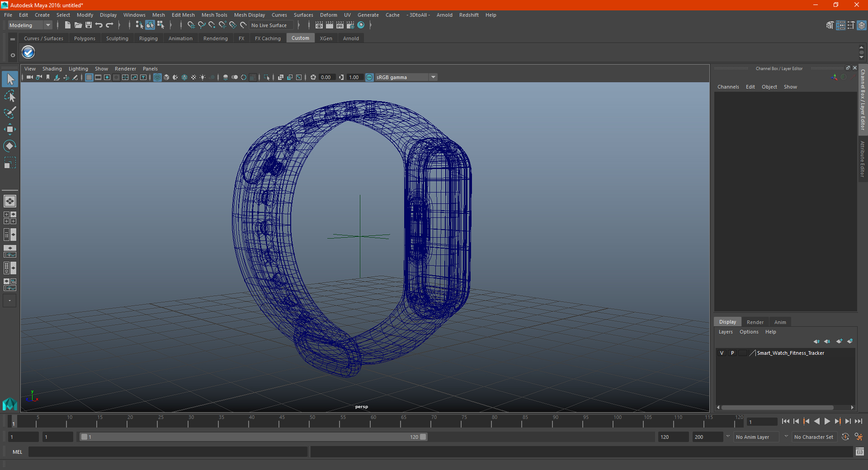This screenshot has height=470, width=868.
Task: Activate the Scale tool
Action: tap(10, 163)
